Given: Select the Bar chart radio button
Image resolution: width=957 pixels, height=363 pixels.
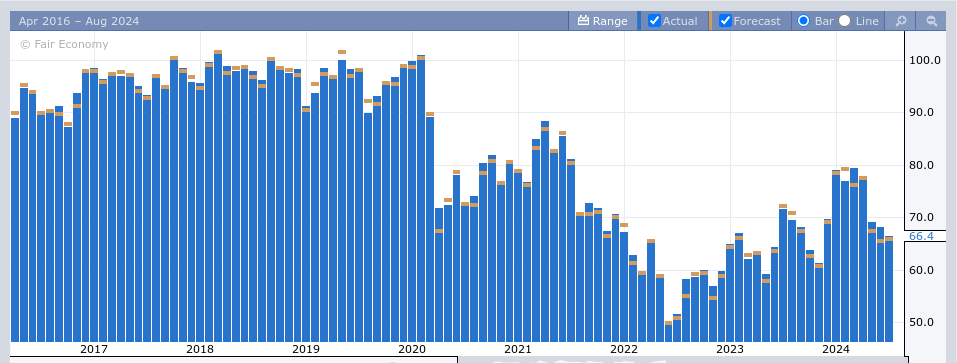Looking at the screenshot, I should pos(804,21).
